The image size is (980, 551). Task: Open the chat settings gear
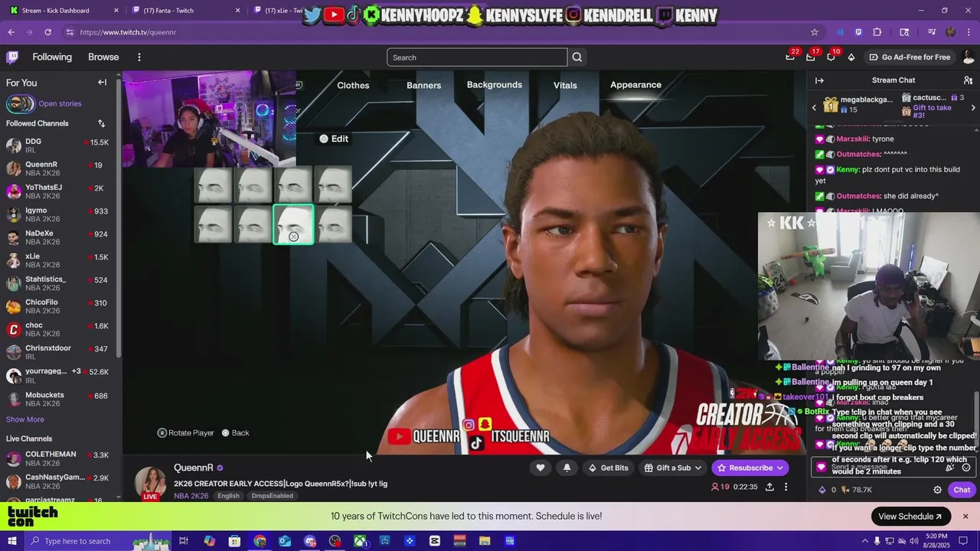pyautogui.click(x=937, y=490)
